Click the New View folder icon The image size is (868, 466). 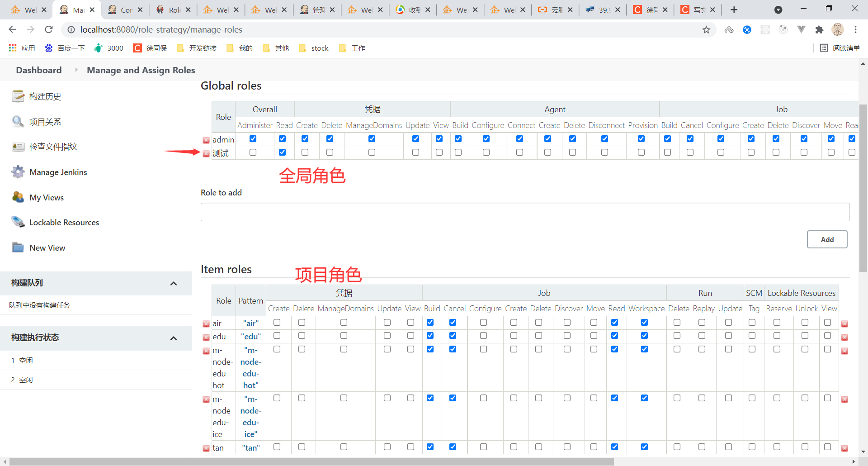(18, 247)
